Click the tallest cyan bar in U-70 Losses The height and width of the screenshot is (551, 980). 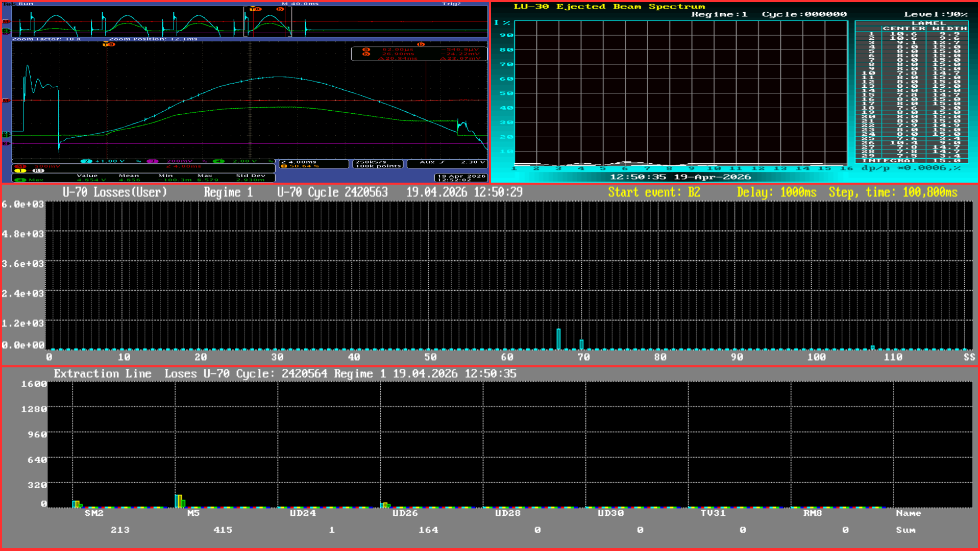click(x=558, y=339)
